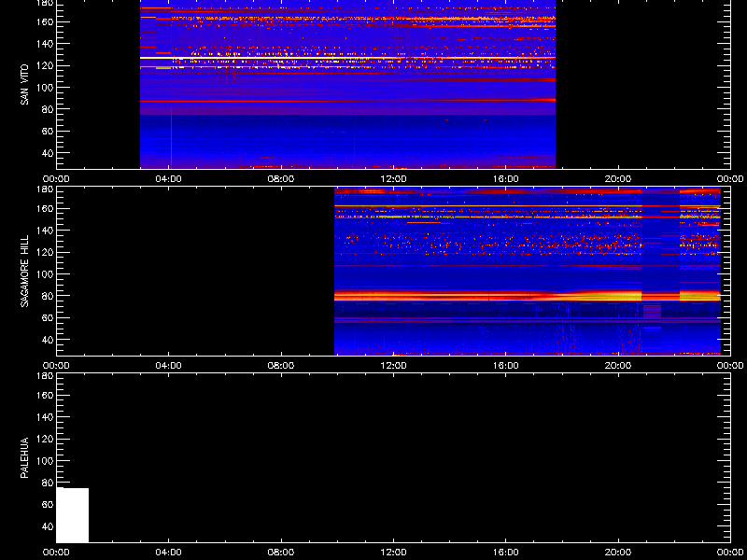The width and height of the screenshot is (747, 560).
Task: Click the 120 frequency label on Palehua axis
Action: (44, 439)
